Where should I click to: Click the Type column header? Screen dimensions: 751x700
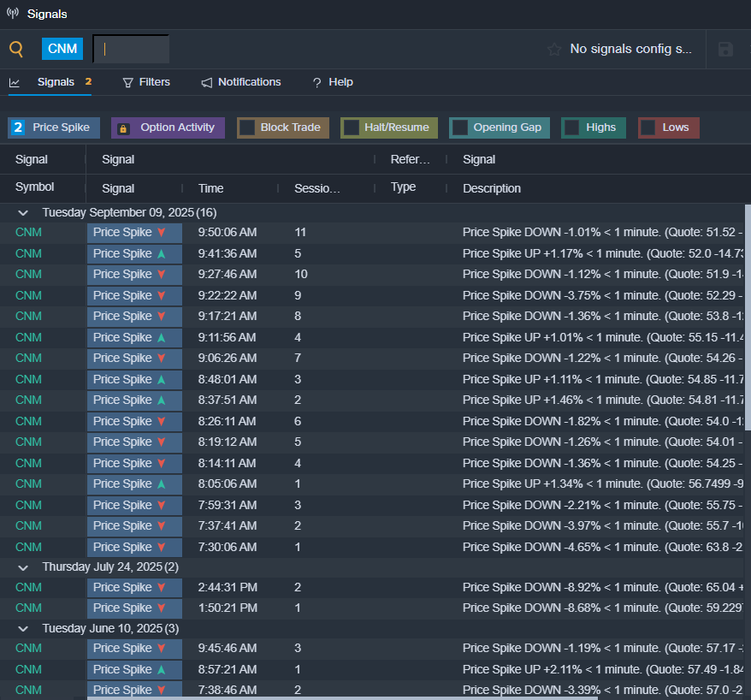click(x=403, y=187)
